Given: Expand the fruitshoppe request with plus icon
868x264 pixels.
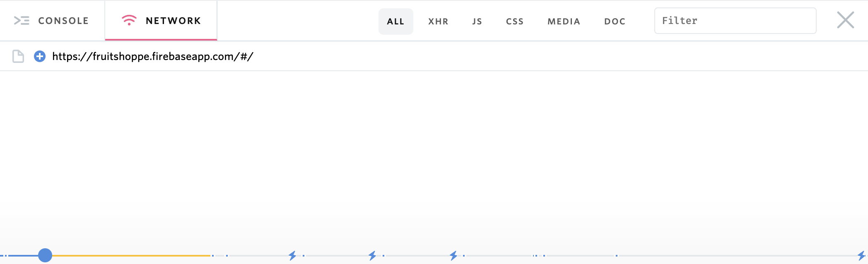Looking at the screenshot, I should click(x=40, y=56).
